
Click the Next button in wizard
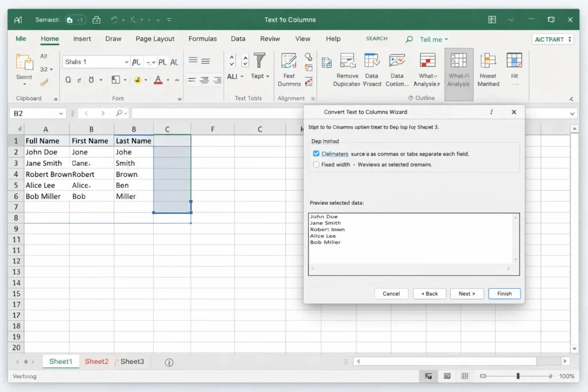[466, 293]
